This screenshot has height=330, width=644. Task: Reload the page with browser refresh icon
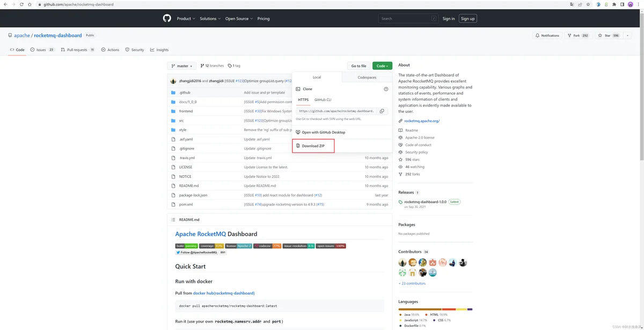point(21,4)
